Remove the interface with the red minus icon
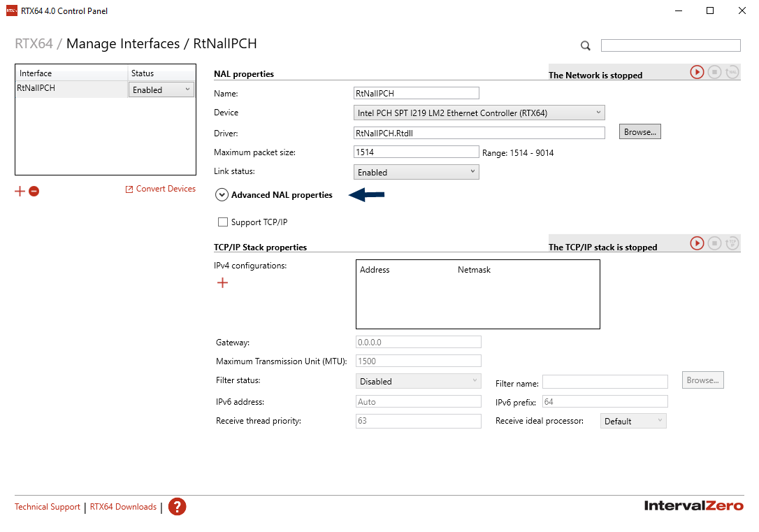This screenshot has width=759, height=532. 34,192
